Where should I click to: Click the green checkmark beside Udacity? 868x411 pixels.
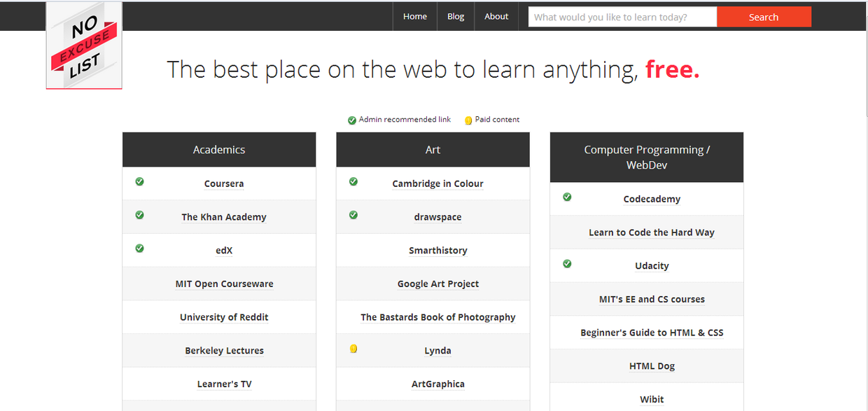[x=567, y=264]
